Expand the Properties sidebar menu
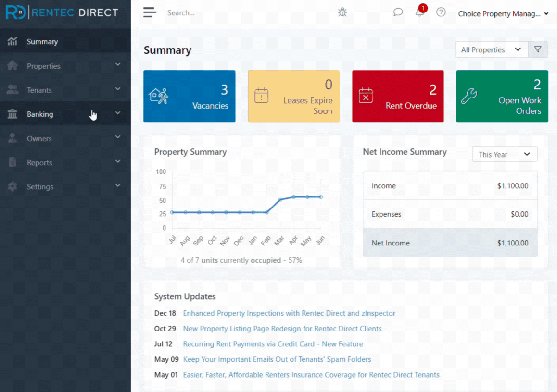The width and height of the screenshot is (557, 392). coord(64,66)
